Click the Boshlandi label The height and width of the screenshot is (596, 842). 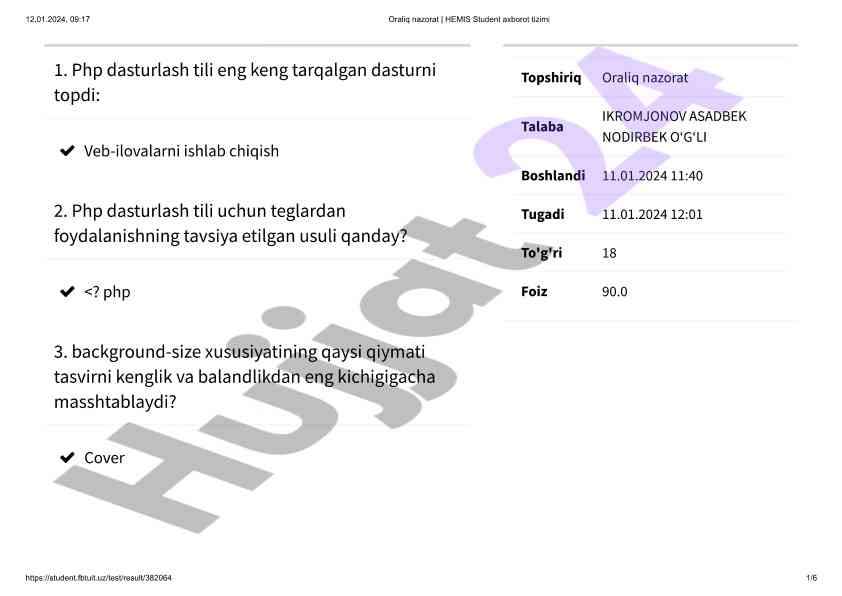pos(553,176)
